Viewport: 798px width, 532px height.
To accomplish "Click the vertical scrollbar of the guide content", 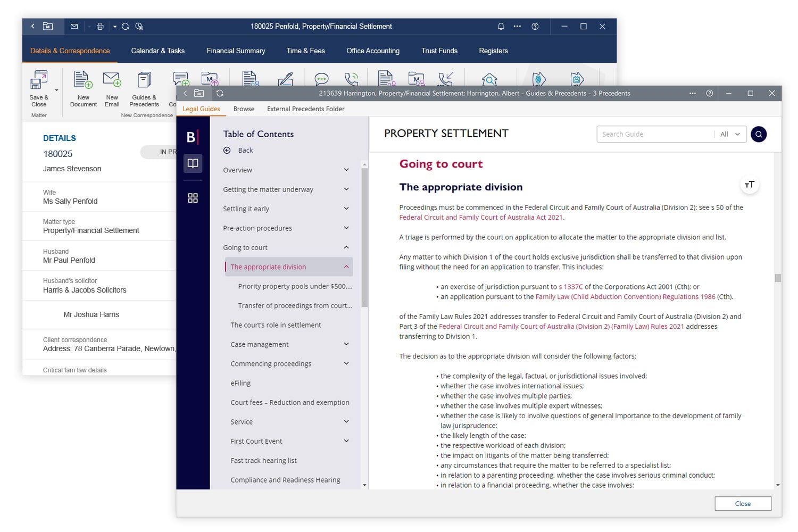I will 776,277.
